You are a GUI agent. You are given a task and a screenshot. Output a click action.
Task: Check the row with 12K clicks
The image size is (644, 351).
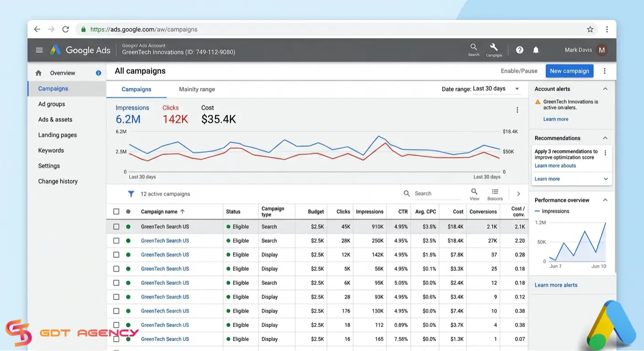116,255
